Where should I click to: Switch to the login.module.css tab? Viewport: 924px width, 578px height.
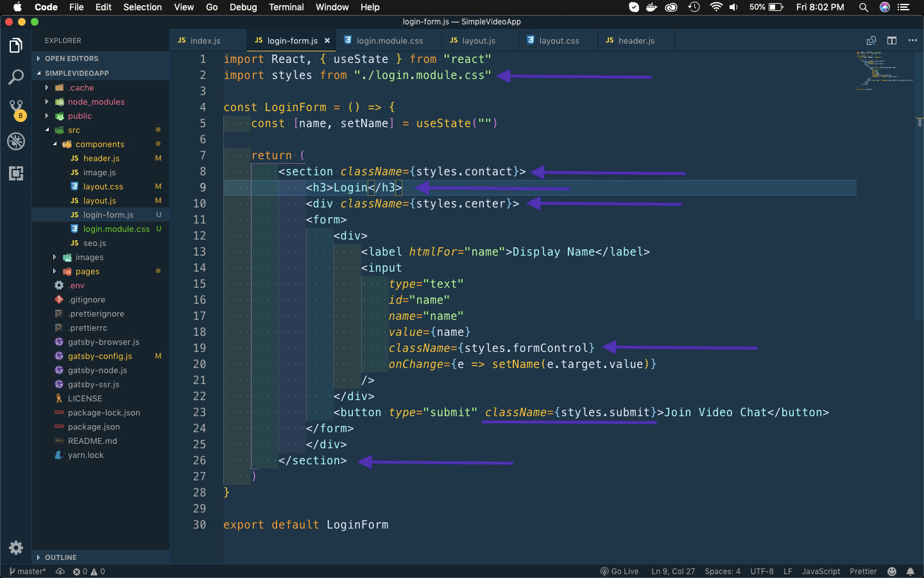[x=389, y=40]
